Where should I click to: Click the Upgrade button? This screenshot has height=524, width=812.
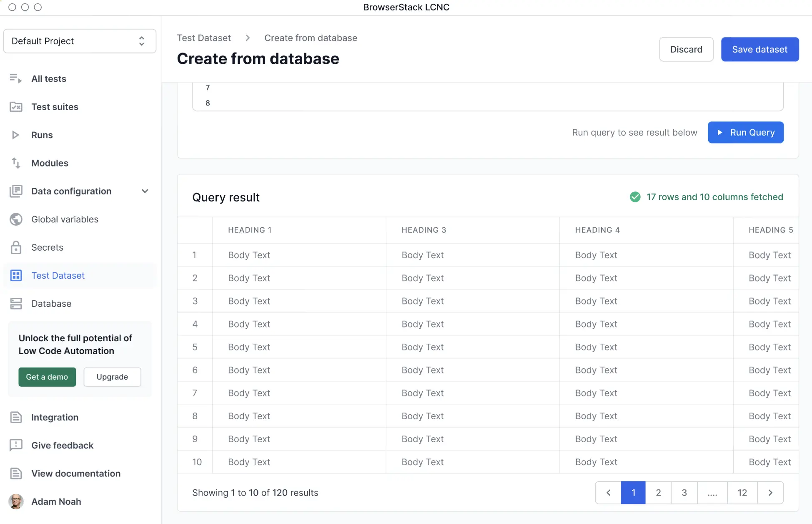(x=112, y=377)
